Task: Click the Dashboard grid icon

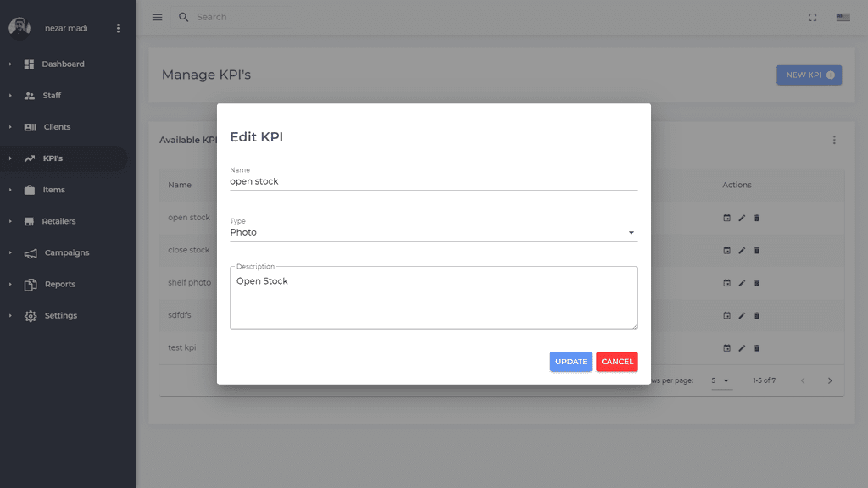Action: pyautogui.click(x=30, y=64)
